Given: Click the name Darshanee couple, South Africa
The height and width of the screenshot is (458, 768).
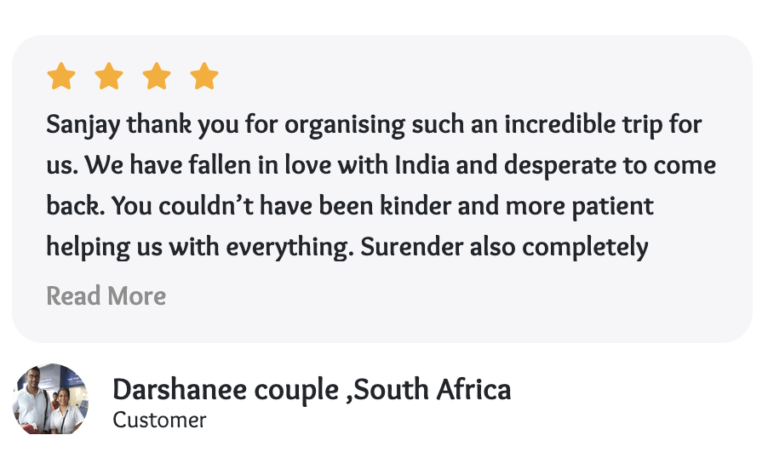Looking at the screenshot, I should (x=311, y=389).
